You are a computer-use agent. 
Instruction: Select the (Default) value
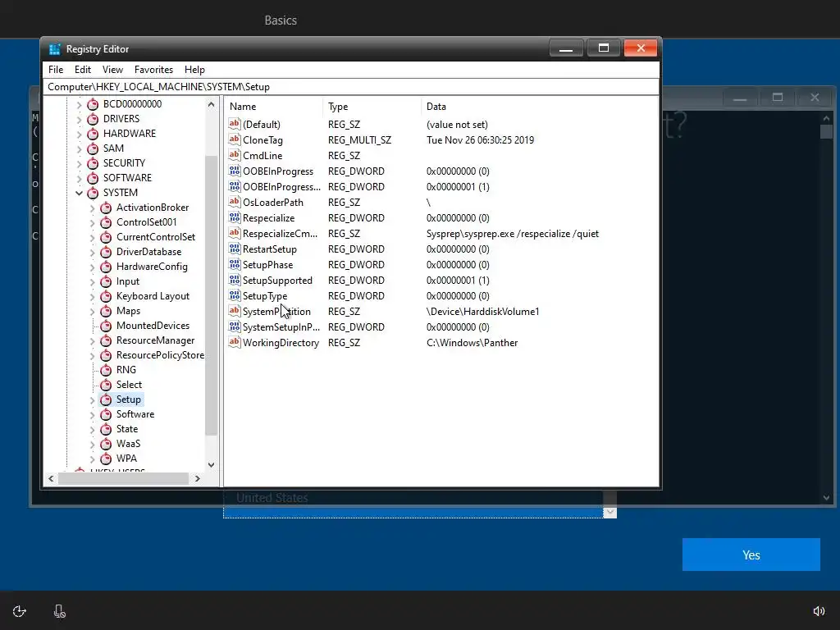pyautogui.click(x=262, y=125)
